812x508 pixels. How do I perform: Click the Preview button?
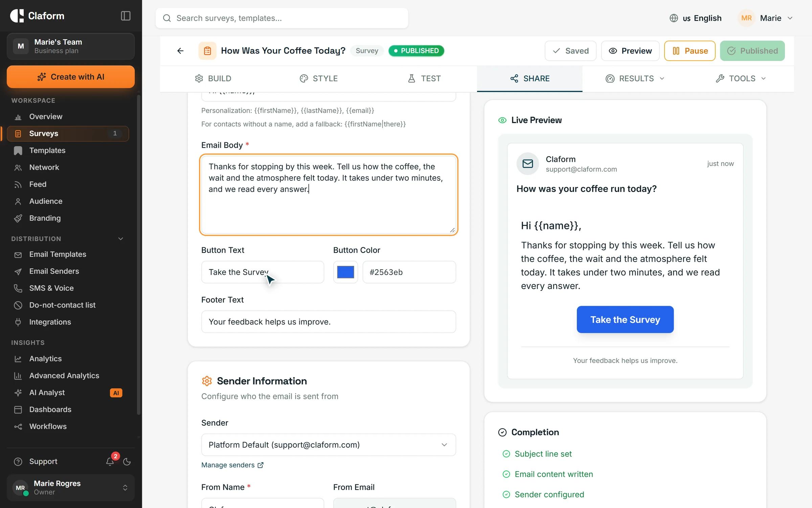click(630, 51)
